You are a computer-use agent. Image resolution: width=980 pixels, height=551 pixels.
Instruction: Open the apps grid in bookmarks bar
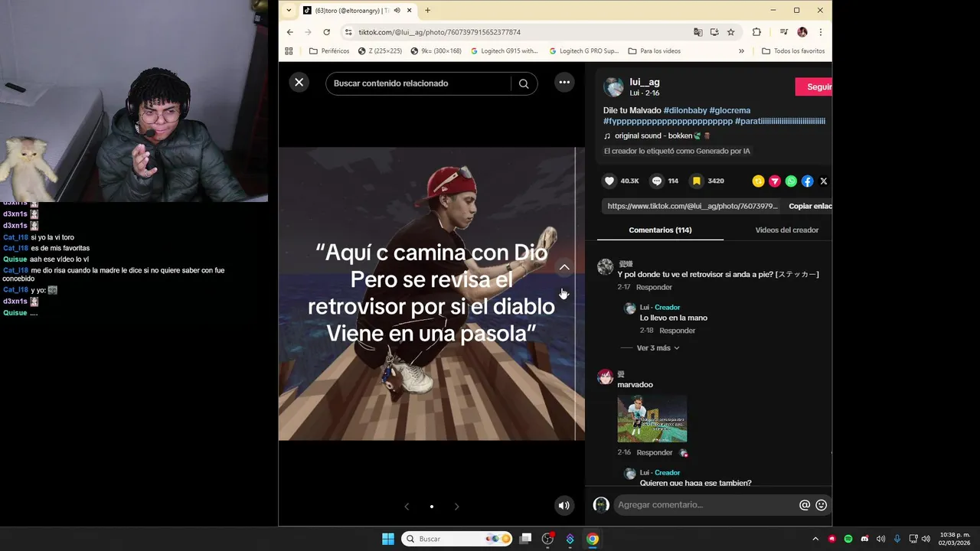pyautogui.click(x=289, y=51)
